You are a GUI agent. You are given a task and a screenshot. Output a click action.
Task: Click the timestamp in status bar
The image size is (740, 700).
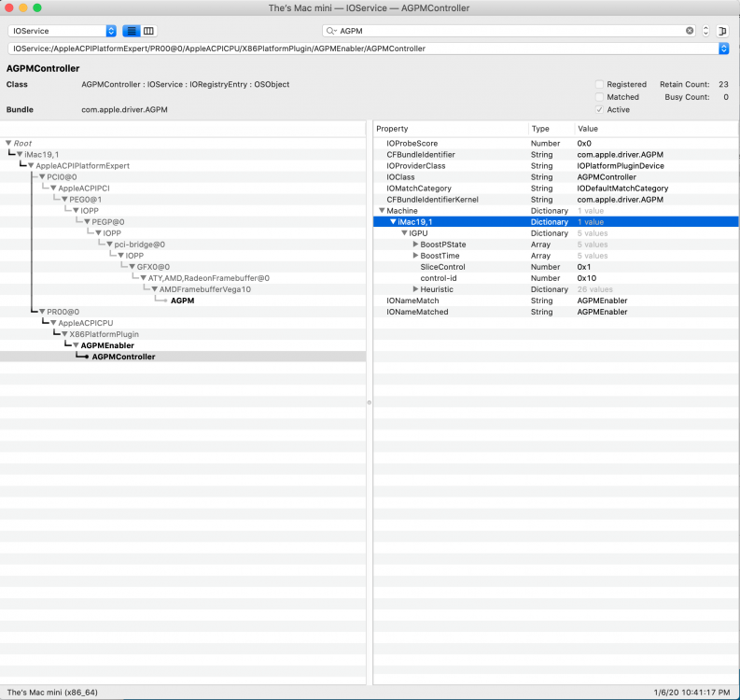(x=691, y=693)
